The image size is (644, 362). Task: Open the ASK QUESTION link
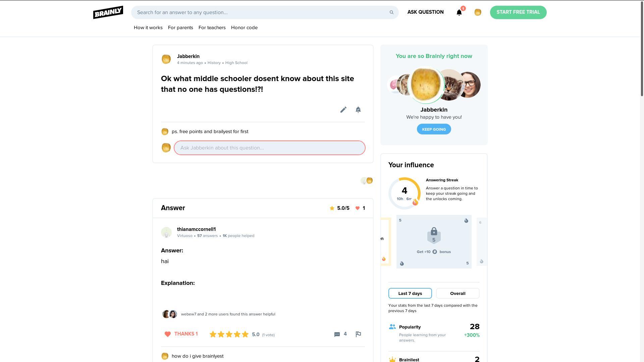[x=425, y=12]
